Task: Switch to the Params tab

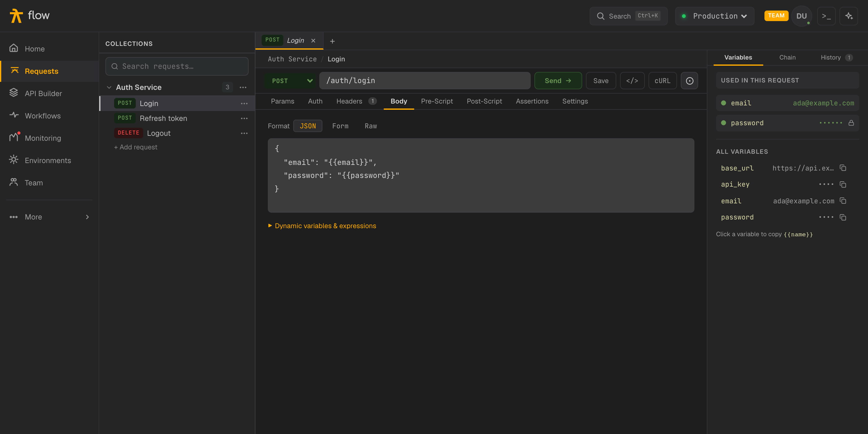Action: tap(282, 101)
